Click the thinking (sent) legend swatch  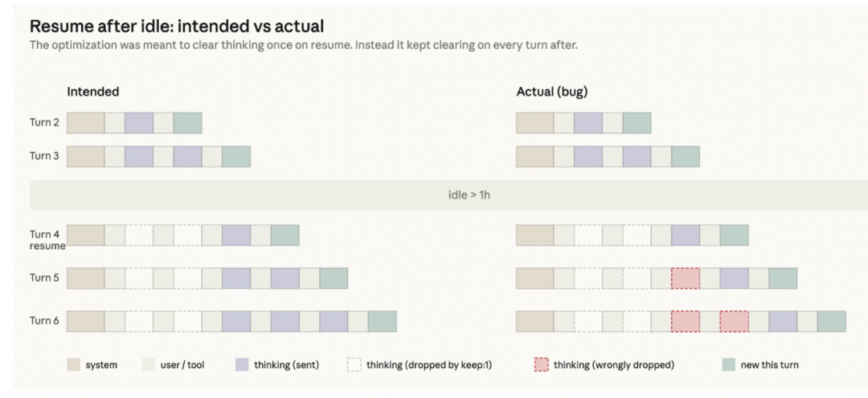click(x=243, y=365)
